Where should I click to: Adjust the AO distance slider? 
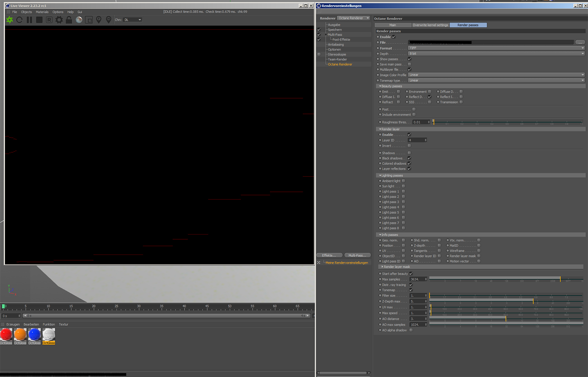click(x=506, y=319)
